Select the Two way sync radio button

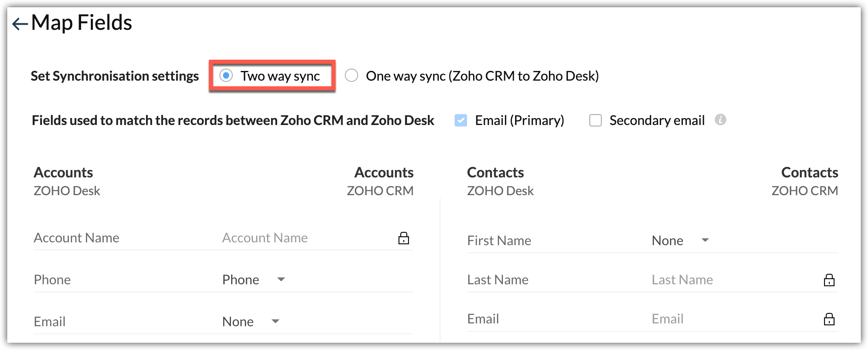tap(226, 75)
